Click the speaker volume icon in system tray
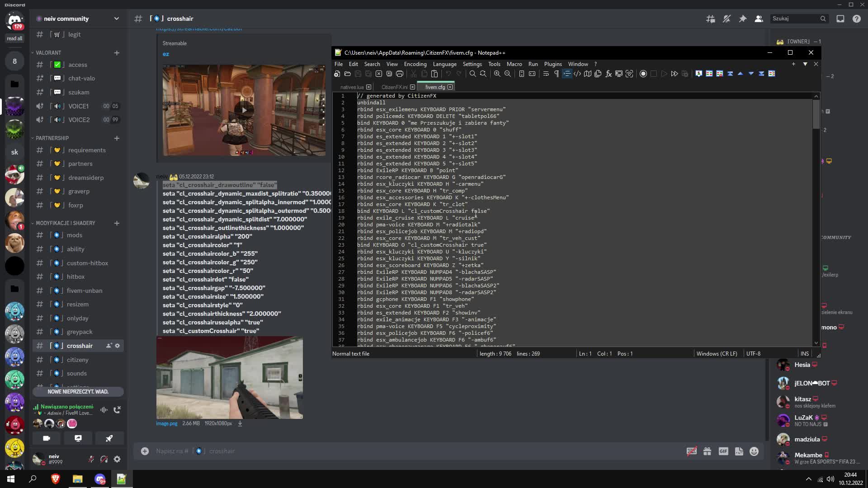Screen dimensions: 868x488 coord(831,479)
